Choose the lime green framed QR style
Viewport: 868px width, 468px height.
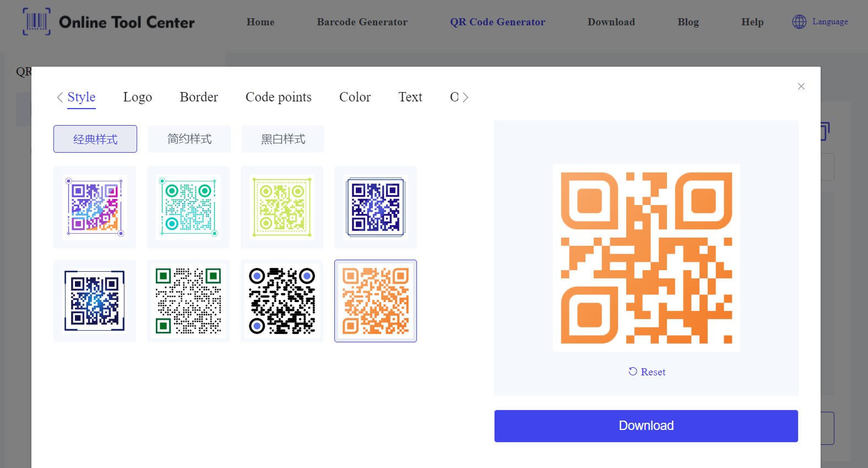282,207
